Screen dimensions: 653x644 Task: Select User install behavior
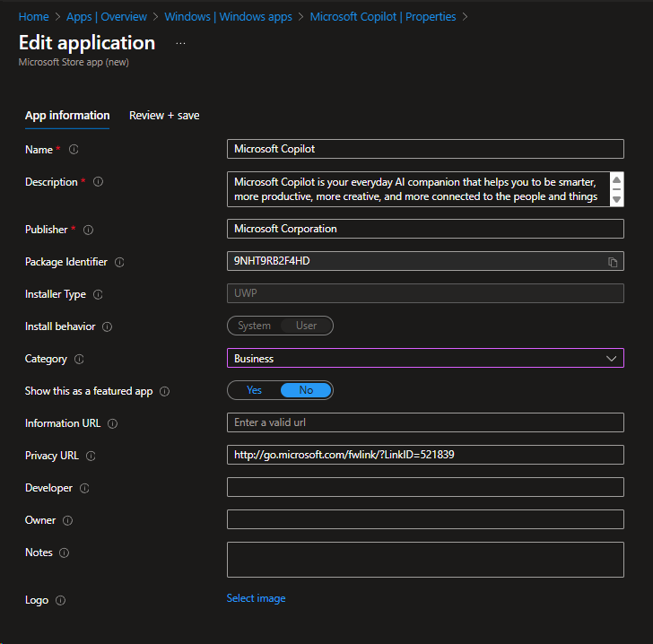306,326
